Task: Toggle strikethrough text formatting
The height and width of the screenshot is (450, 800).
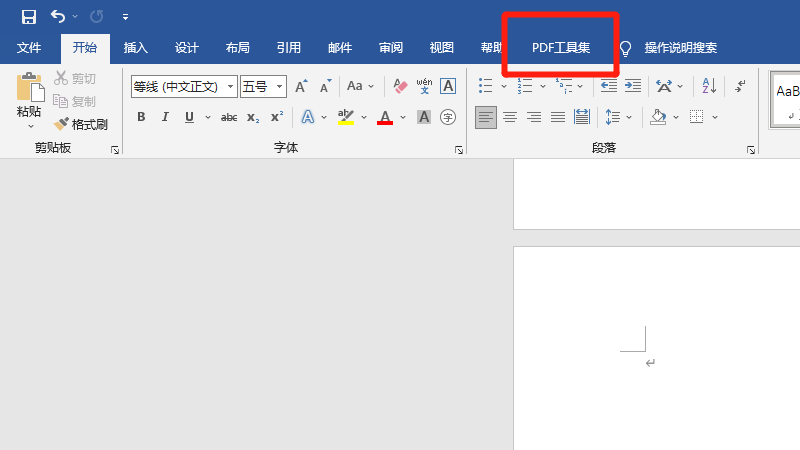Action: coord(228,117)
